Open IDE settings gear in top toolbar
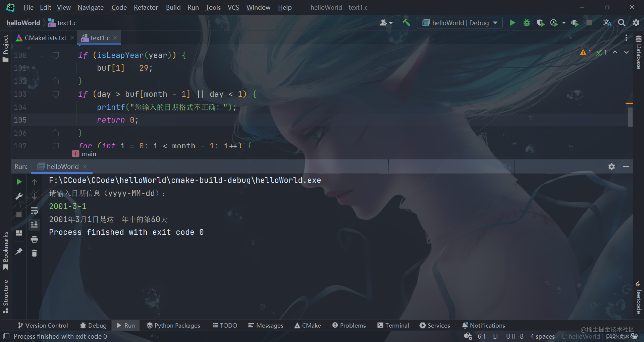This screenshot has width=644, height=342. click(636, 23)
